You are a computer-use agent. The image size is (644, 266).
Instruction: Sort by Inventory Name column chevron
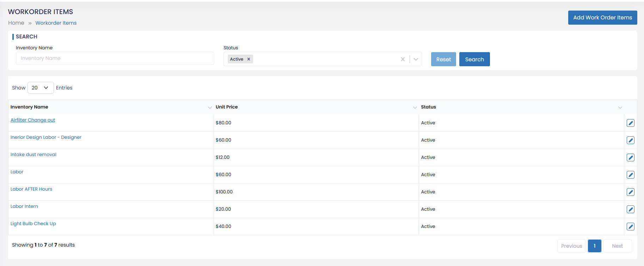[210, 107]
